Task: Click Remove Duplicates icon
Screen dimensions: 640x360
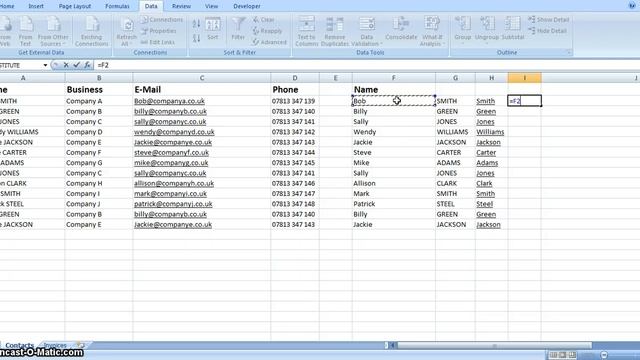Action: pyautogui.click(x=335, y=31)
